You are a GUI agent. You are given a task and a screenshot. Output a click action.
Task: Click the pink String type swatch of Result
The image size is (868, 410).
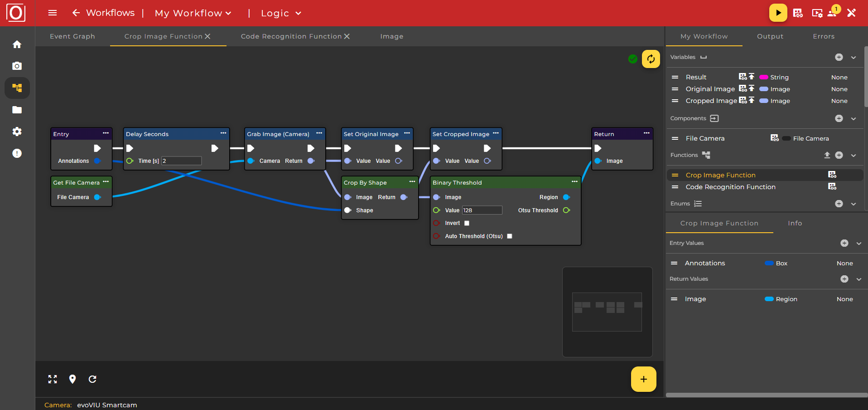coord(764,78)
